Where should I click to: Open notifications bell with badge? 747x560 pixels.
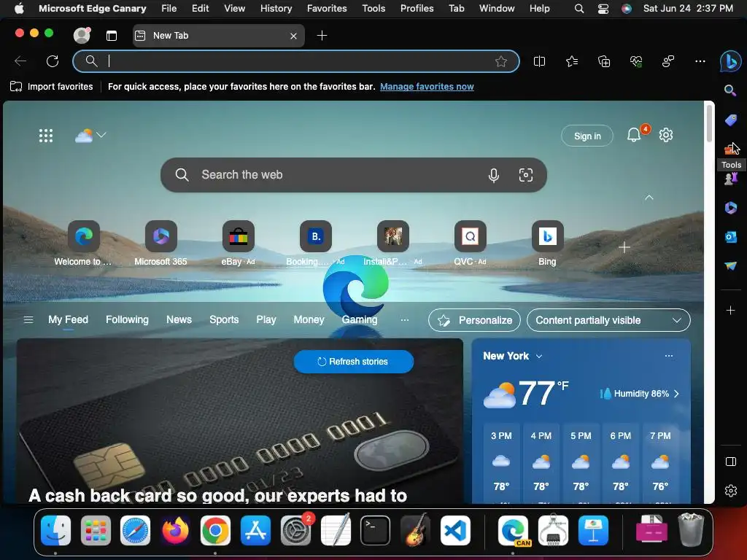(x=634, y=135)
